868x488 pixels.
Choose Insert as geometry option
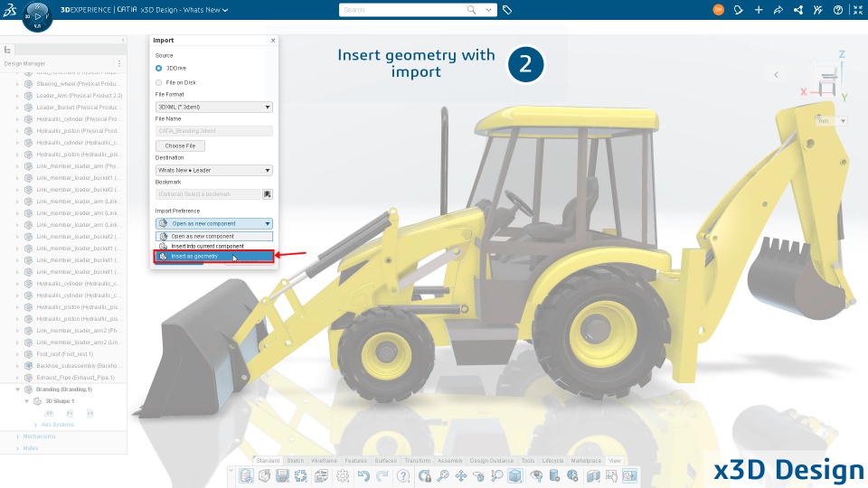(213, 256)
